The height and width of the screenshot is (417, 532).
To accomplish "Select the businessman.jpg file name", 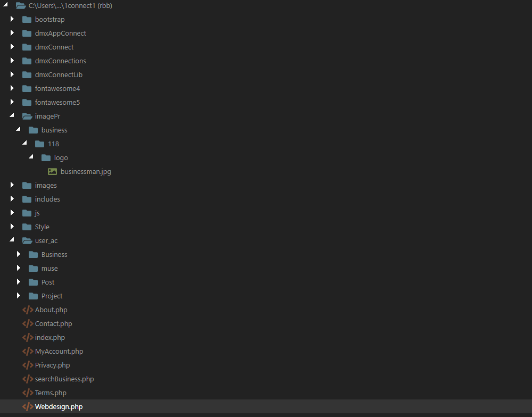I will [86, 172].
